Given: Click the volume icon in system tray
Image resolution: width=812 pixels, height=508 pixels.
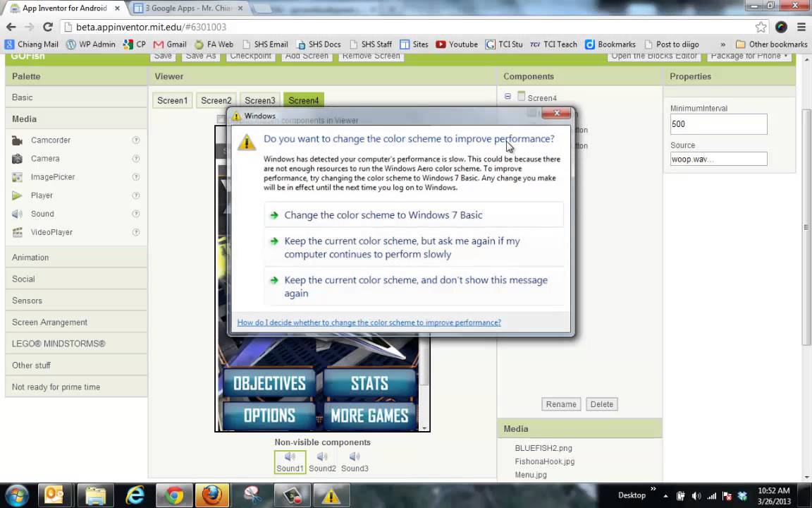Looking at the screenshot, I should pos(696,496).
